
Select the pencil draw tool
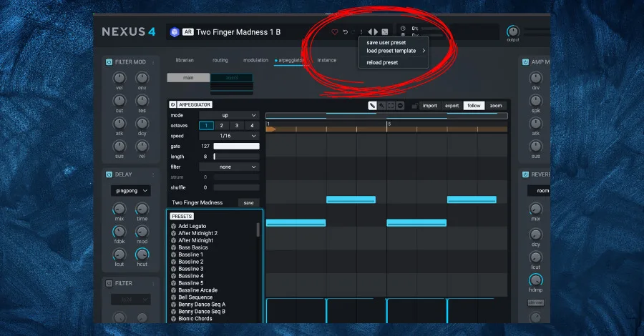pyautogui.click(x=372, y=105)
